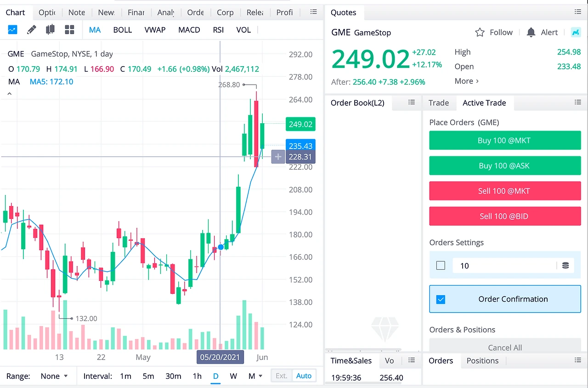Select the Quotes tab
This screenshot has height=388, width=588.
[344, 12]
